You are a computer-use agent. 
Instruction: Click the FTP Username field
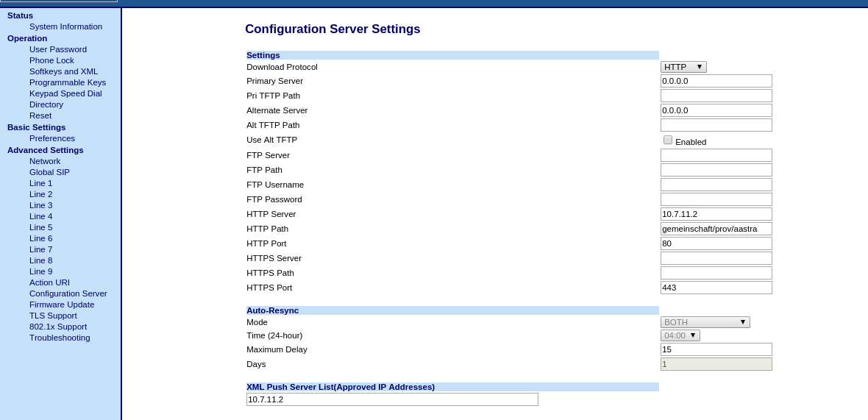coord(716,185)
